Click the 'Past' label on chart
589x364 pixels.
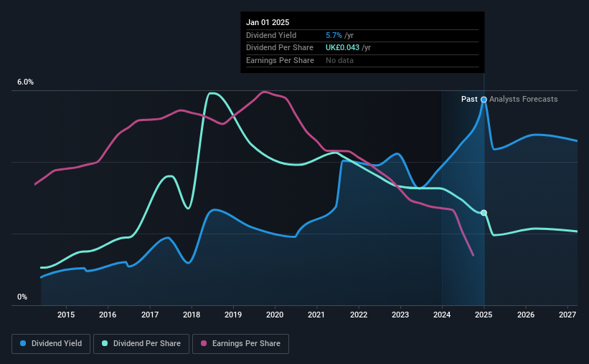tap(469, 99)
